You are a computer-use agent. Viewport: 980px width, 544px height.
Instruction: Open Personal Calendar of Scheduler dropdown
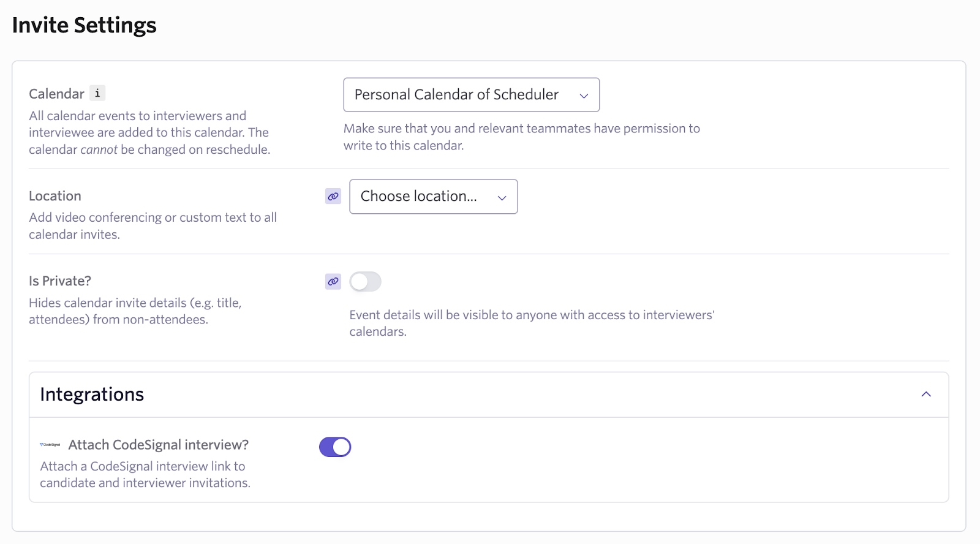pyautogui.click(x=472, y=95)
